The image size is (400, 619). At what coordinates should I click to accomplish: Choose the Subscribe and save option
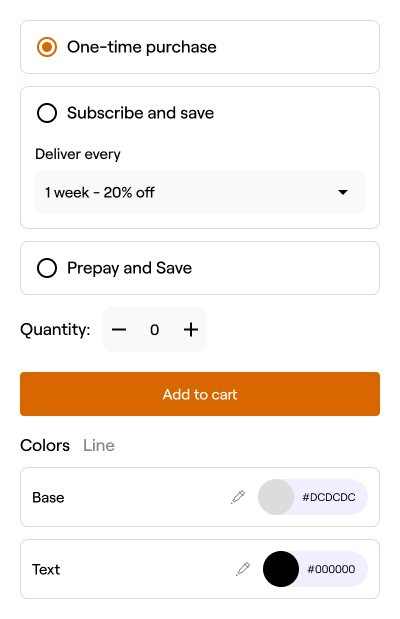pos(47,113)
